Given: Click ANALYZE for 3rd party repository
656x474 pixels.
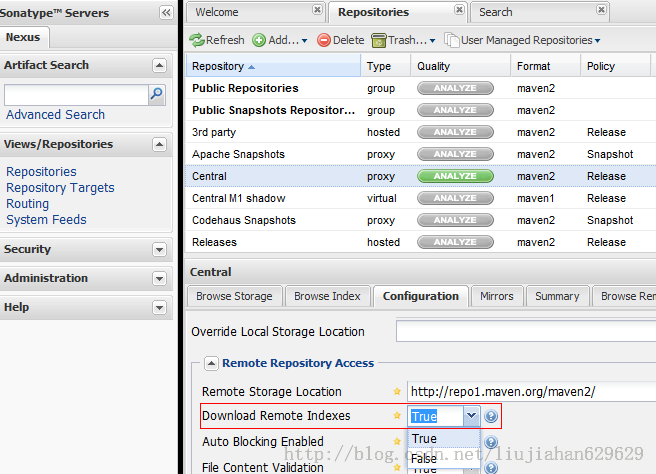Looking at the screenshot, I should click(x=455, y=132).
